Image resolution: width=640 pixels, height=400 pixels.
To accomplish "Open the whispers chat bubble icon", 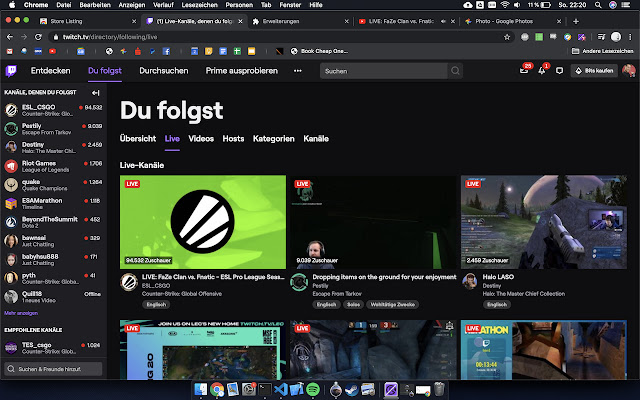I will (x=560, y=71).
